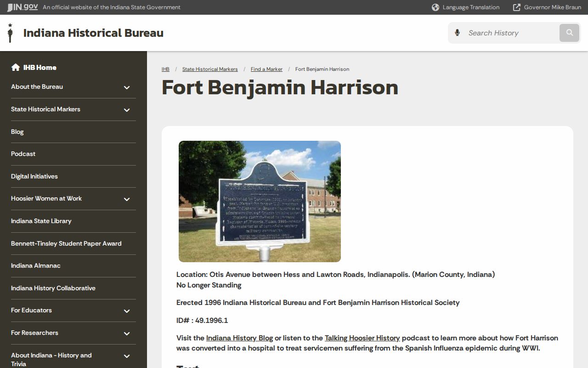
Task: Open the Podcast sidebar item
Action: pyautogui.click(x=23, y=154)
